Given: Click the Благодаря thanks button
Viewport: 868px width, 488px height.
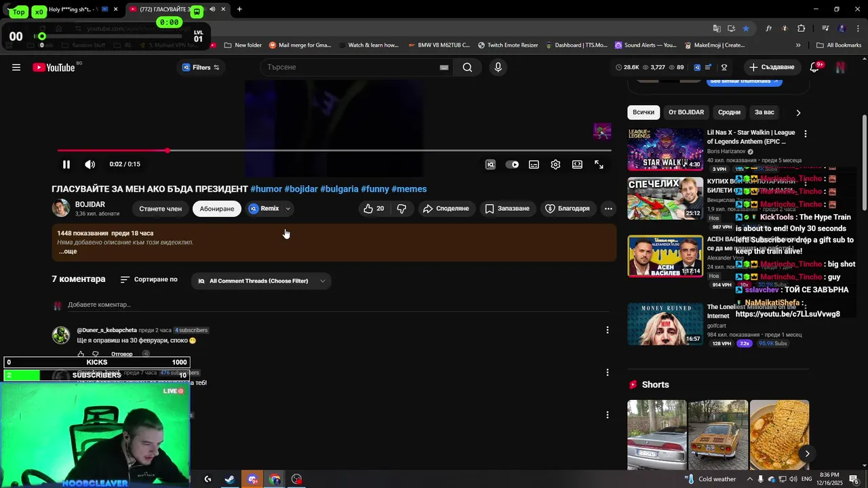Looking at the screenshot, I should tap(568, 209).
